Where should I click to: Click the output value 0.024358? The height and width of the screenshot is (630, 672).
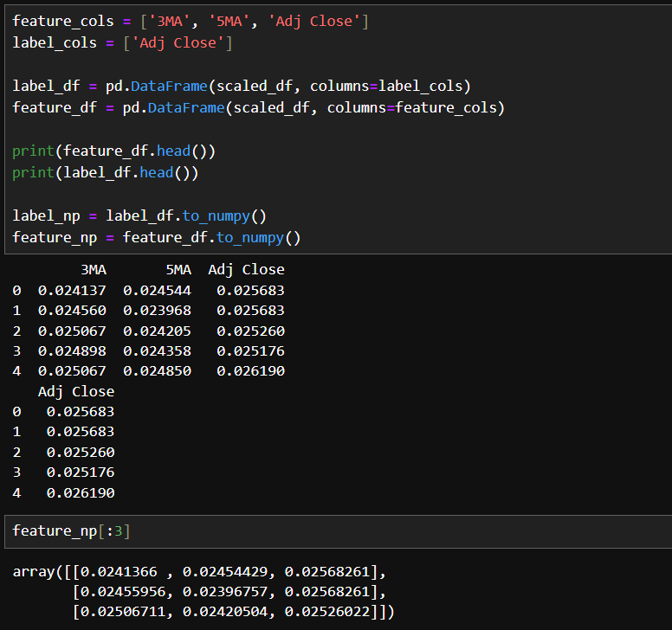click(157, 351)
